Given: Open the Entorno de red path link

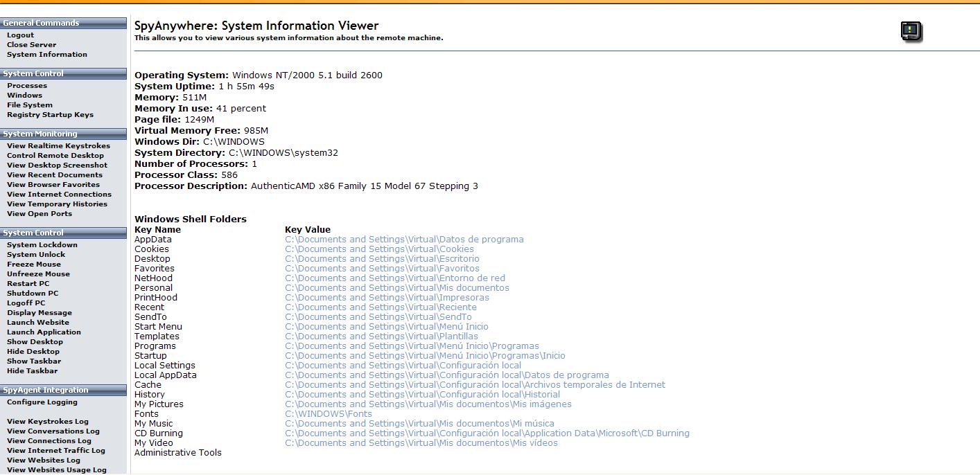Looking at the screenshot, I should tap(395, 278).
